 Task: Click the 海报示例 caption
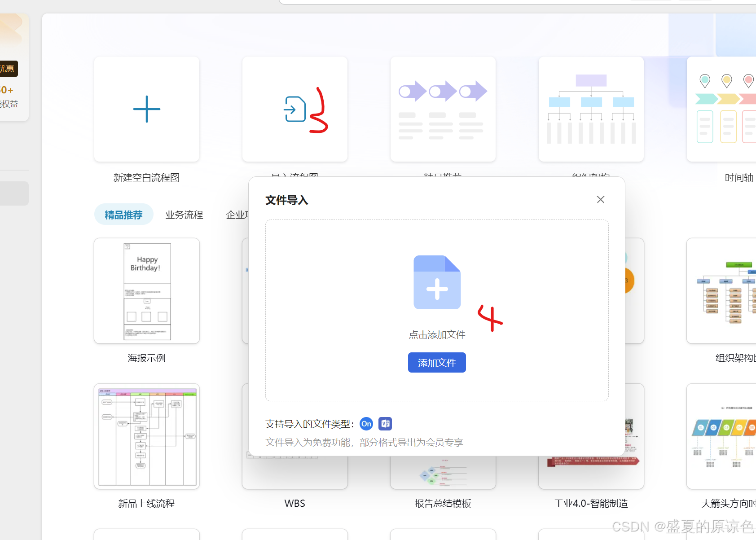click(146, 358)
